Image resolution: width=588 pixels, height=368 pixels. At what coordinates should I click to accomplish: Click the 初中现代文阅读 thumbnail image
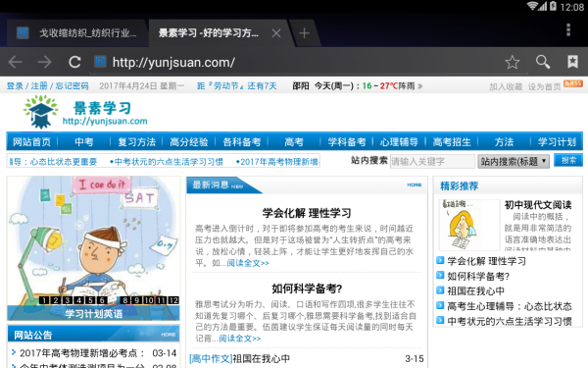pyautogui.click(x=468, y=225)
